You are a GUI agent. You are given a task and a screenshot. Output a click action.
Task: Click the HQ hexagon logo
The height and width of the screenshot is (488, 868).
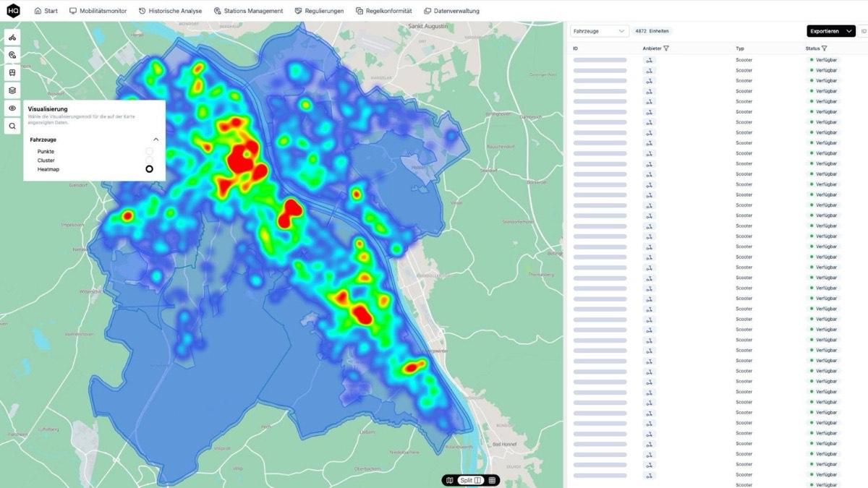point(13,11)
